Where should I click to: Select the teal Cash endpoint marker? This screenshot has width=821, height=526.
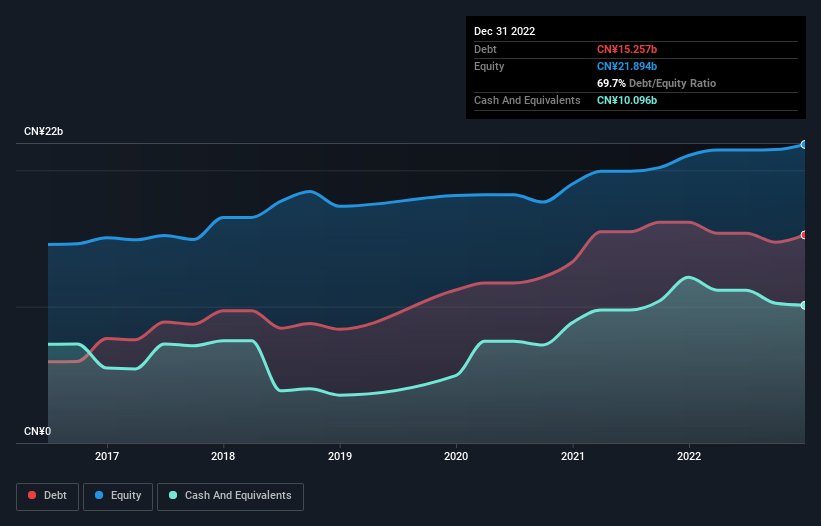pos(804,305)
